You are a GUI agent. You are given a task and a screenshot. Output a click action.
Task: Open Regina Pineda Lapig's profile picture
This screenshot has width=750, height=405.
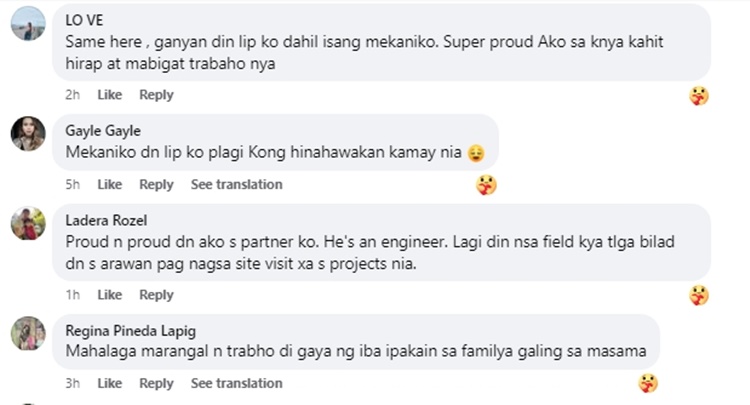pyautogui.click(x=28, y=333)
